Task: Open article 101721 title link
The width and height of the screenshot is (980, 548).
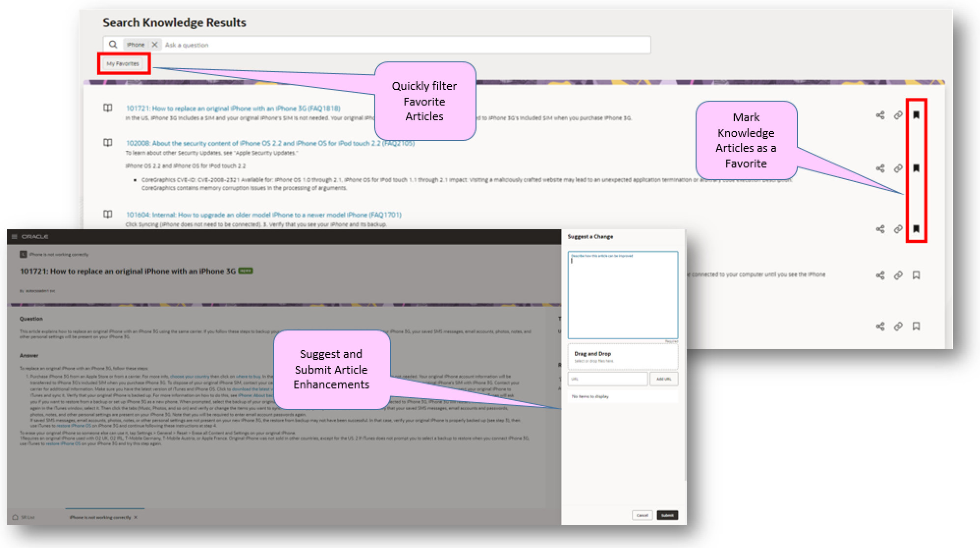Action: 233,109
